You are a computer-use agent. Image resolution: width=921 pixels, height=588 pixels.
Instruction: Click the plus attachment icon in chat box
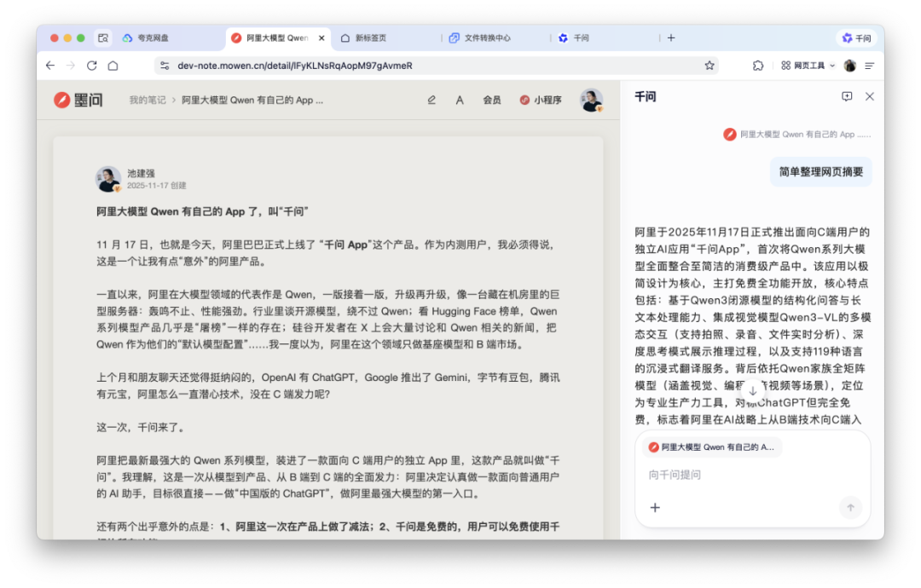click(x=655, y=508)
